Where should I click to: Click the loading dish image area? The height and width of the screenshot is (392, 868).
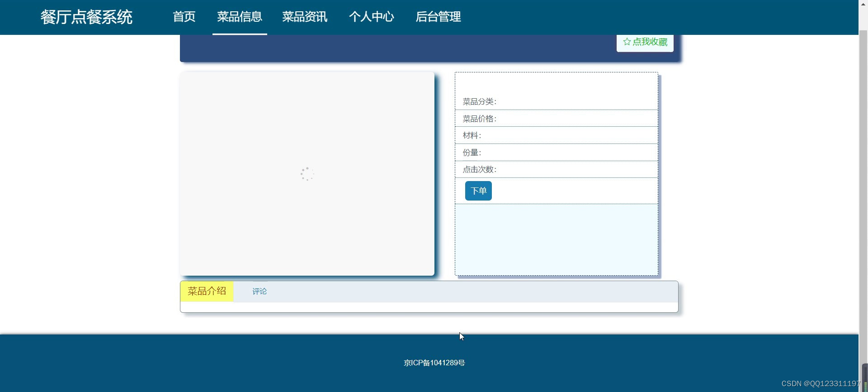tap(307, 174)
